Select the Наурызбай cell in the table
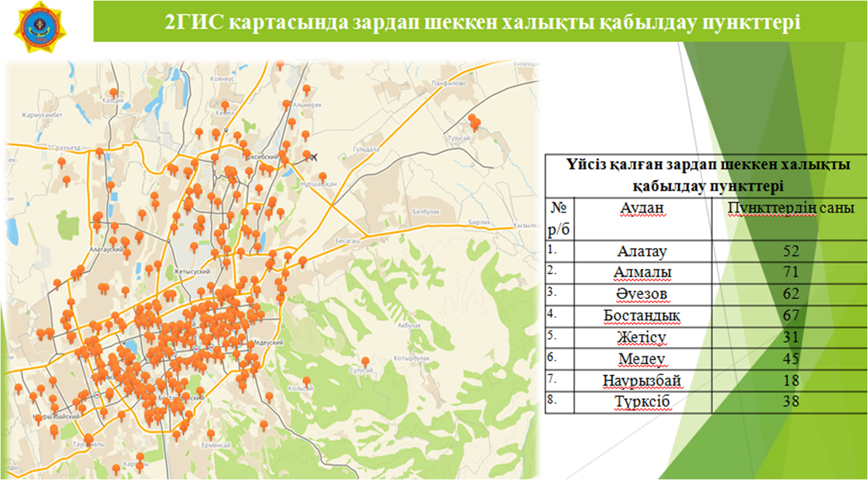The height and width of the screenshot is (480, 868). (x=642, y=381)
